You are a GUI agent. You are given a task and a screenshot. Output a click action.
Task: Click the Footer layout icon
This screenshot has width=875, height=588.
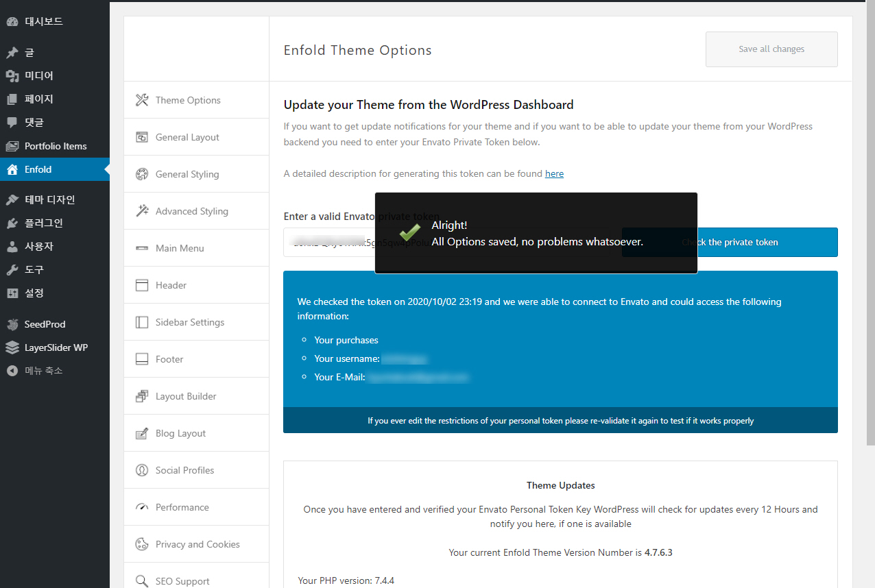pos(142,359)
